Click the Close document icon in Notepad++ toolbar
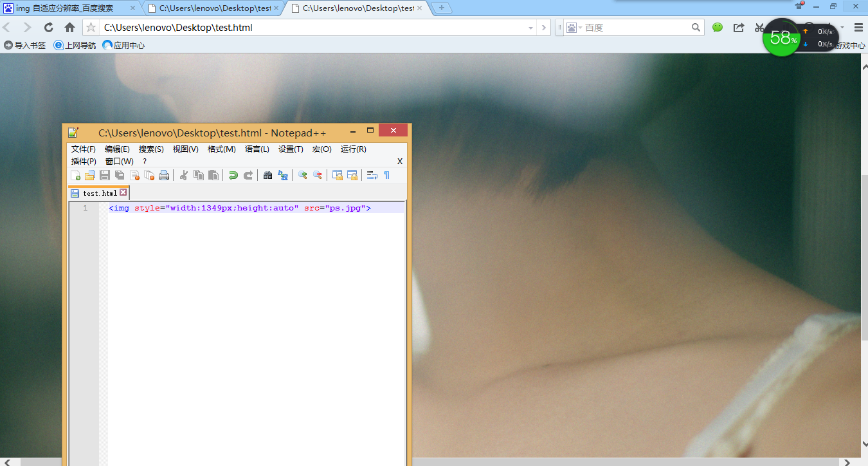The image size is (868, 466). (134, 175)
